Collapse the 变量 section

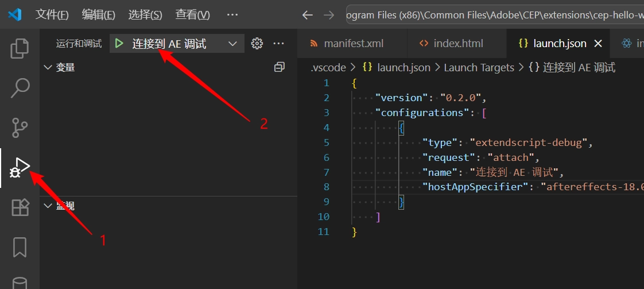coord(48,67)
